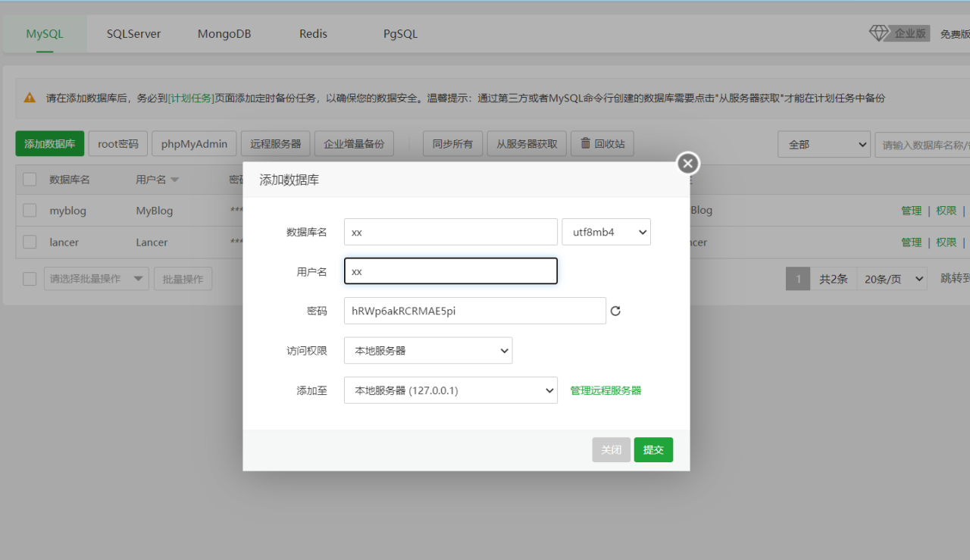Open the utf8mb4 charset dropdown

click(605, 232)
